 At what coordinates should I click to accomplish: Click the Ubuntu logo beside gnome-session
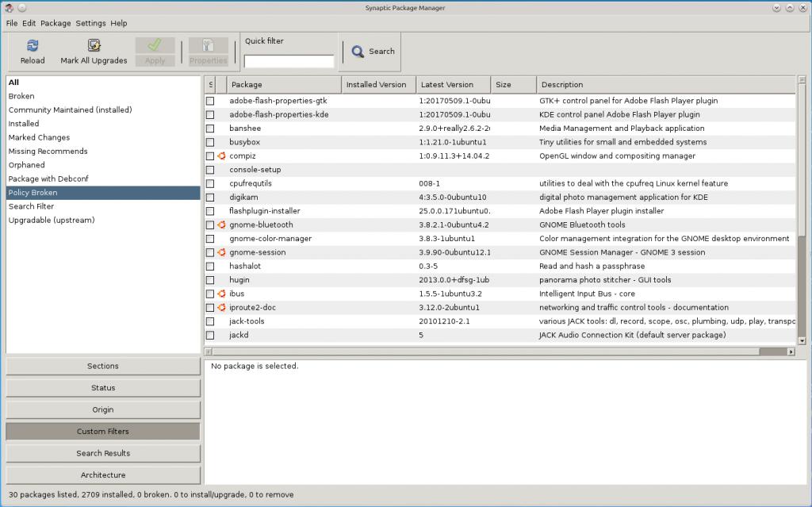221,252
